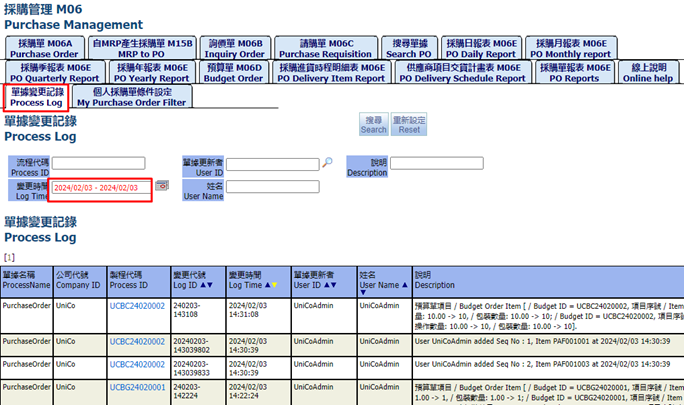684x405 pixels.
Task: Sort User ID column descending arrow
Action: tap(334, 285)
